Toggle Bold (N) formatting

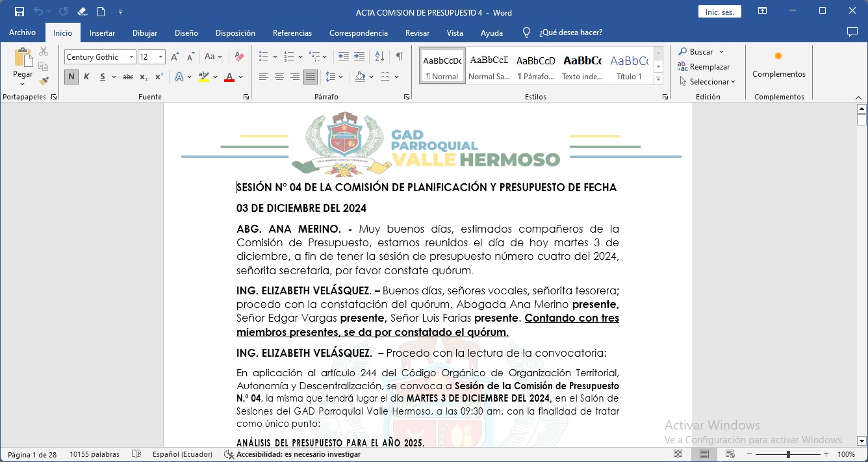tap(71, 77)
